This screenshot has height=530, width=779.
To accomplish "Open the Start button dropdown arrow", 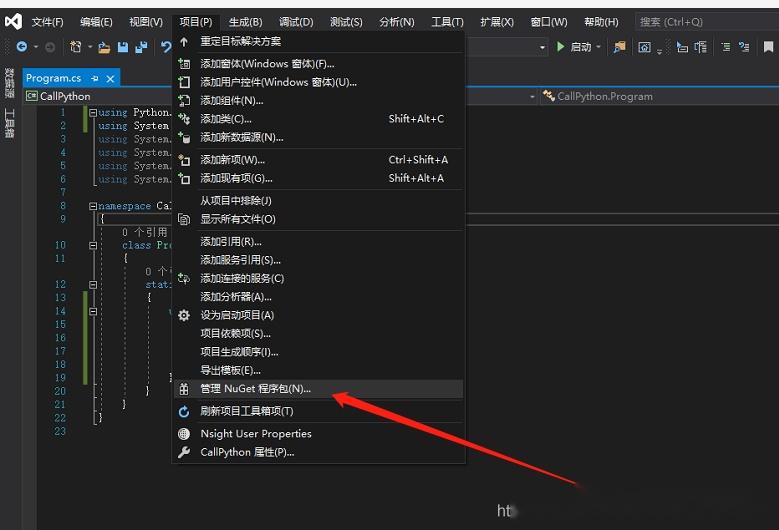I will coord(599,47).
